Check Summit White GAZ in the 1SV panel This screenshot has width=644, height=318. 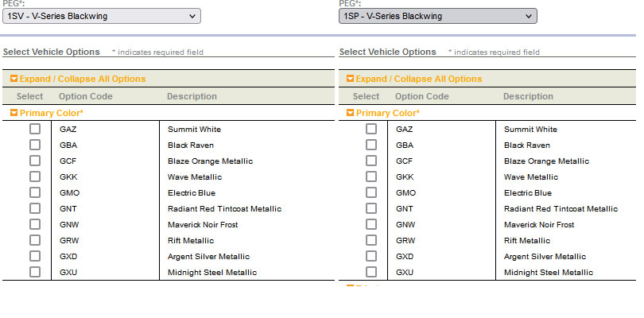point(35,129)
